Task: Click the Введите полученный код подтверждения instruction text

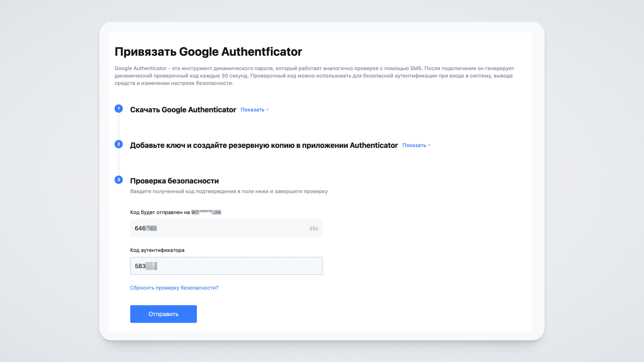Action: 229,191
